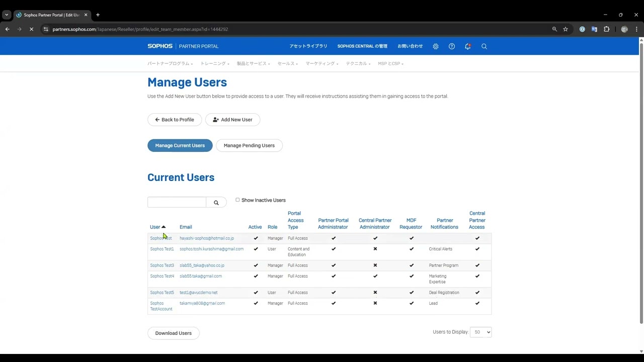
Task: Click Download Users button
Action: (x=174, y=333)
